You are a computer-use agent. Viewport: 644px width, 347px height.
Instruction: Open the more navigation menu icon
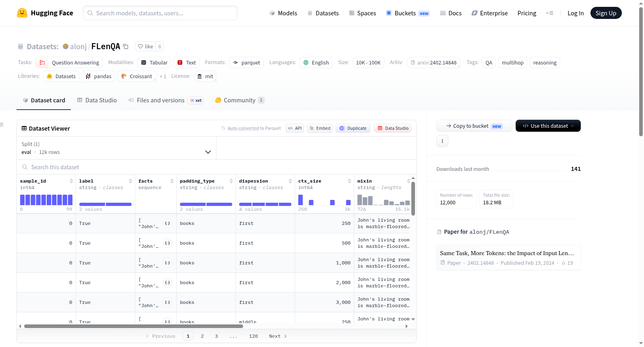(x=549, y=13)
